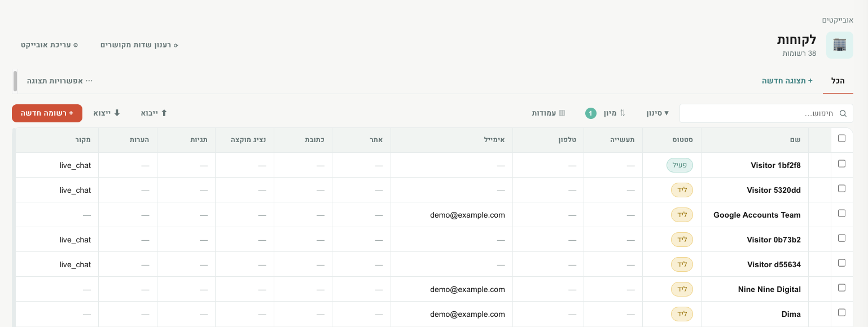Click the magnifier icon in search box

click(843, 113)
